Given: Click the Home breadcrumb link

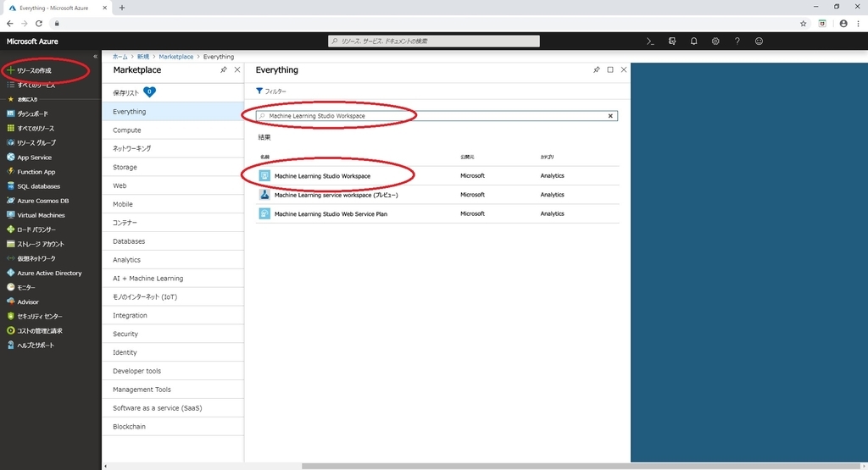Looking at the screenshot, I should (120, 57).
